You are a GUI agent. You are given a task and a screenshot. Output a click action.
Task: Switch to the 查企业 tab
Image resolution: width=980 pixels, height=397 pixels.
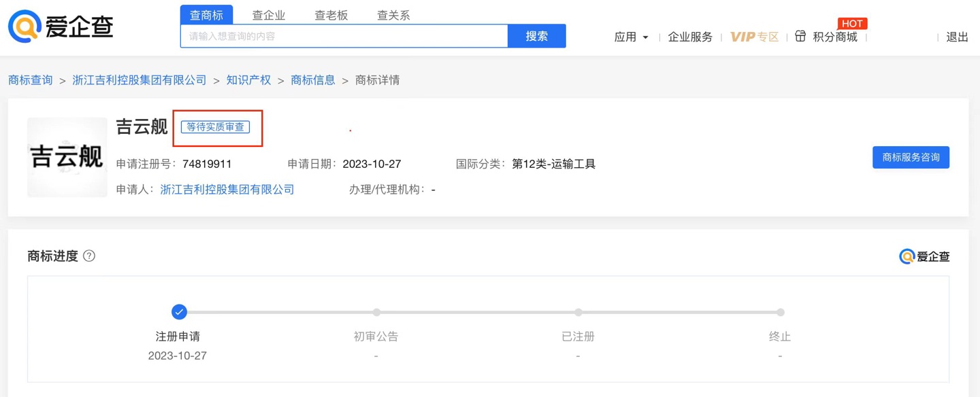click(269, 14)
